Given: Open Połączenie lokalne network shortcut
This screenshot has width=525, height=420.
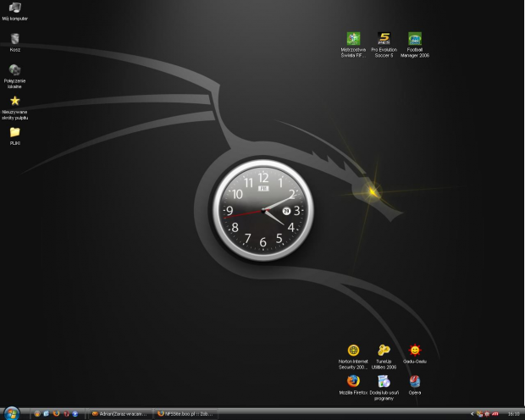Looking at the screenshot, I should click(x=14, y=70).
